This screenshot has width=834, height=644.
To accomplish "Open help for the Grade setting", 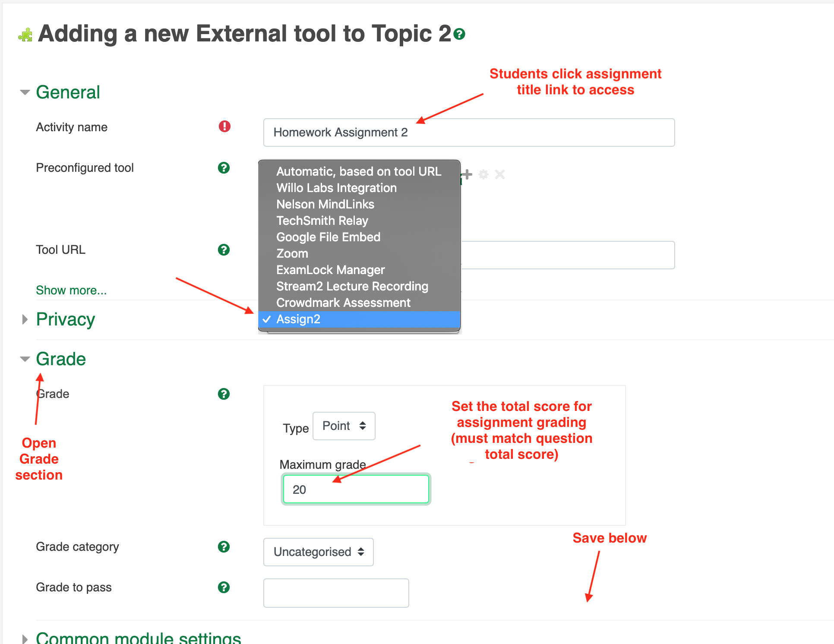I will pos(224,394).
